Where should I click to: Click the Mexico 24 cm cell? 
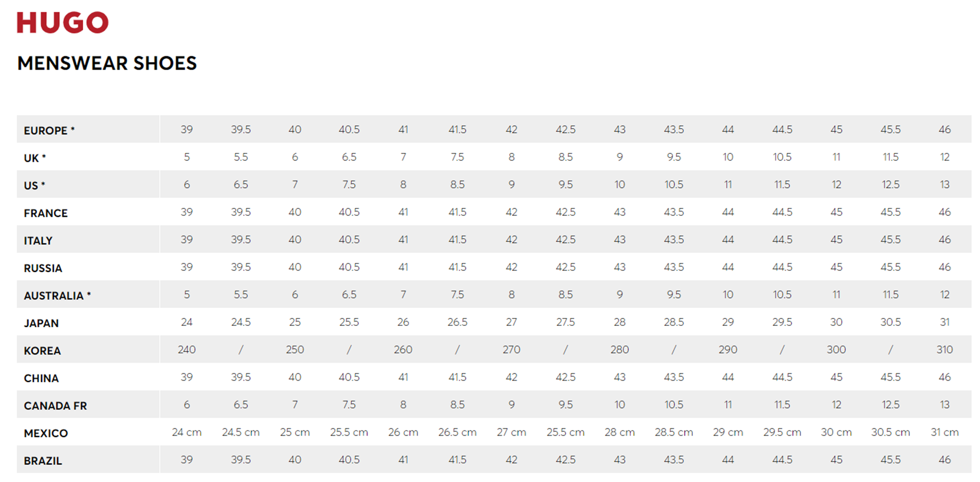tap(187, 432)
